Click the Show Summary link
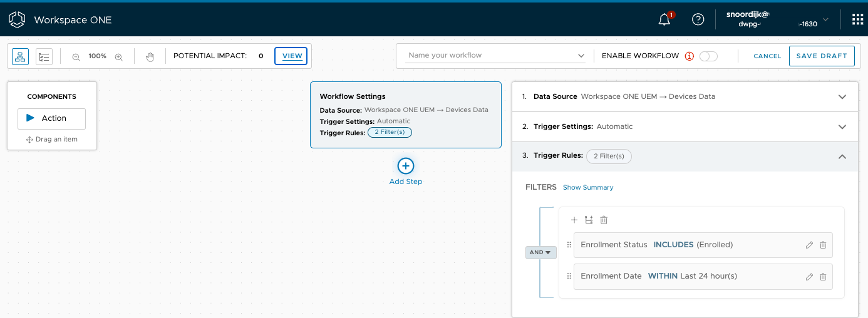The width and height of the screenshot is (868, 318). pyautogui.click(x=588, y=187)
